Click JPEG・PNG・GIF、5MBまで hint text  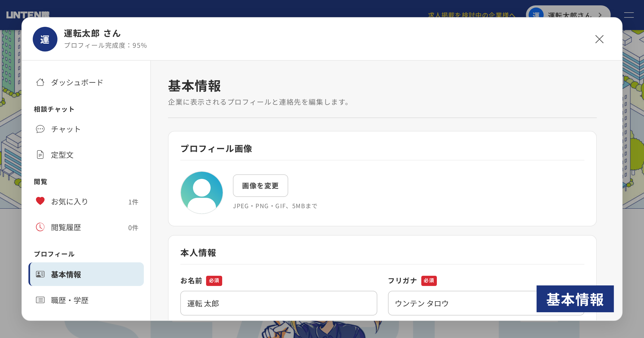[x=275, y=206]
